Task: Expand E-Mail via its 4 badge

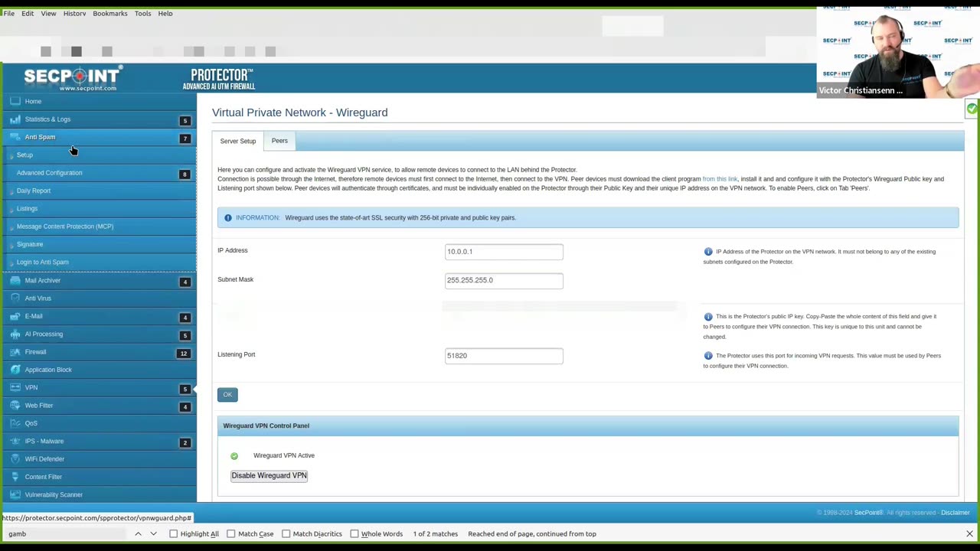Action: [x=185, y=317]
